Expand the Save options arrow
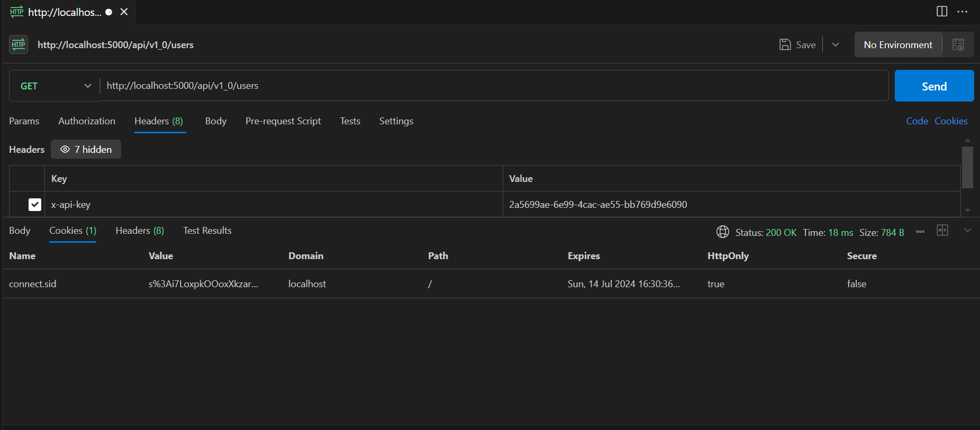The height and width of the screenshot is (430, 980). pos(836,44)
